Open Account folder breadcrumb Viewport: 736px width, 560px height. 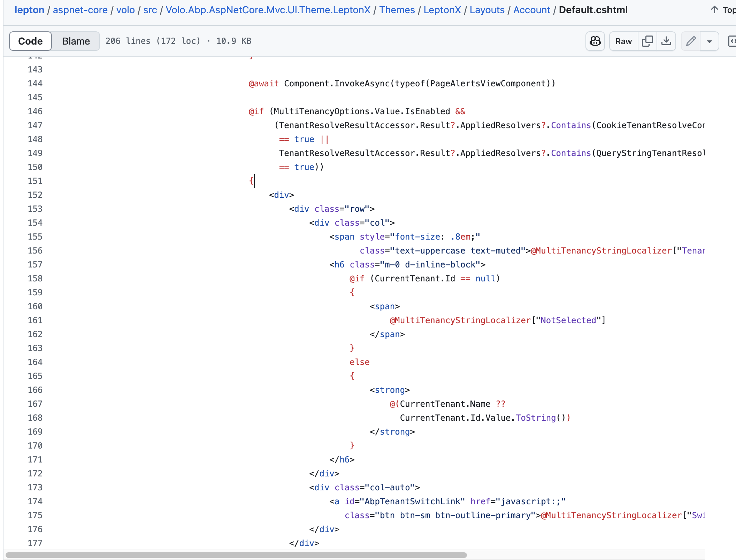531,10
